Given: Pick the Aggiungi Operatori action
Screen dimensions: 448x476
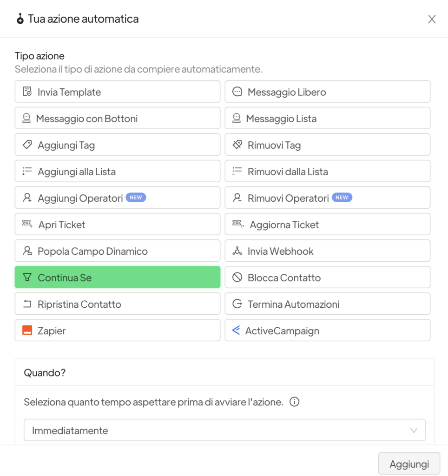Looking at the screenshot, I should click(117, 198).
